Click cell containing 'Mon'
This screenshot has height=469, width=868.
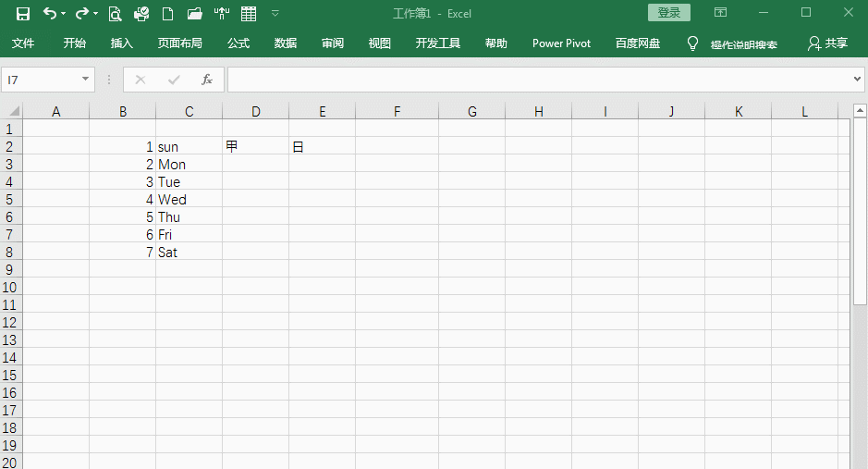[x=189, y=165]
